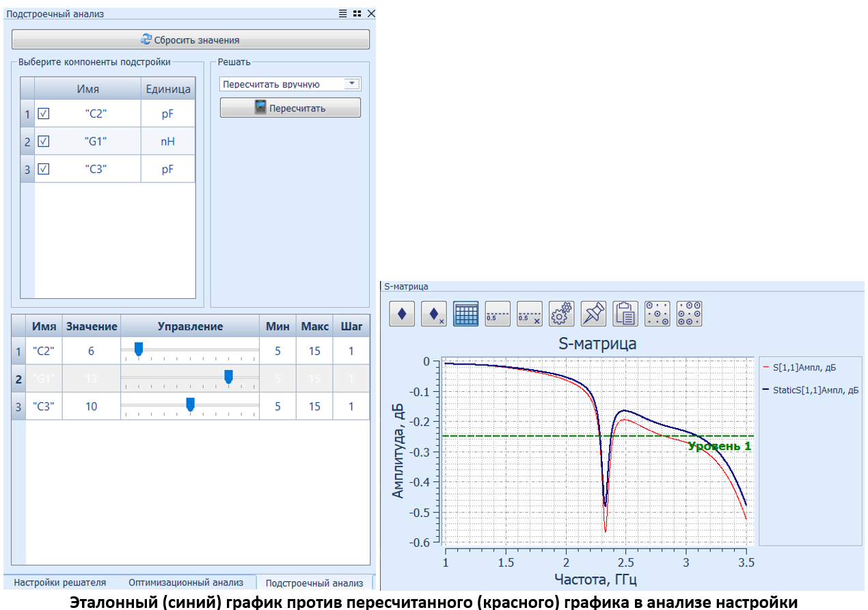Toggle the table grid view icon
The height and width of the screenshot is (610, 868).
(465, 314)
